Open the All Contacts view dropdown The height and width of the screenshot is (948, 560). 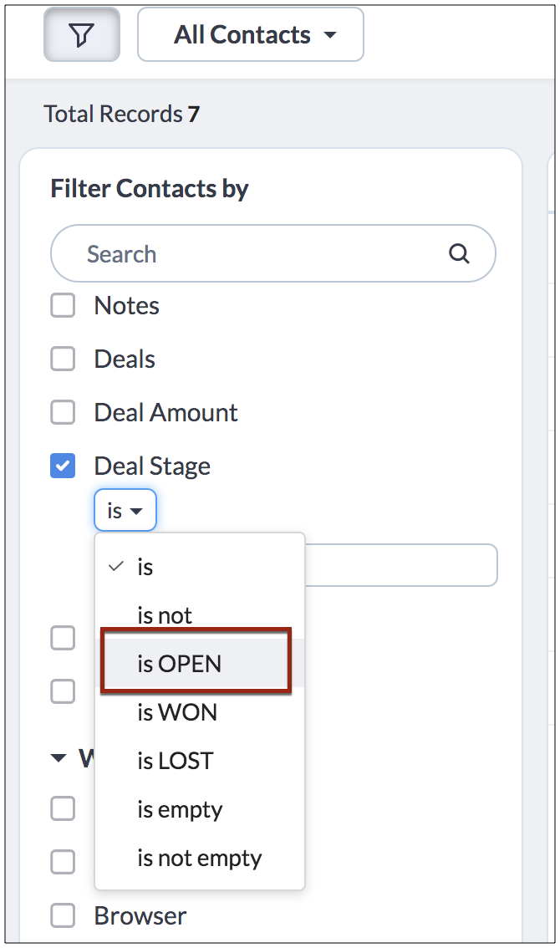(250, 35)
